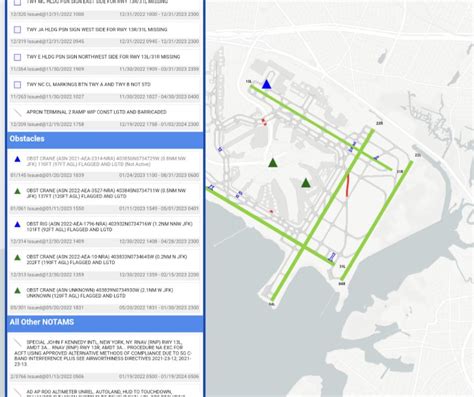This screenshot has width=474, height=397.
Task: Click SPECIAL JOHN F KENNEDY INTL RNAV NOTAM text
Action: [x=104, y=353]
